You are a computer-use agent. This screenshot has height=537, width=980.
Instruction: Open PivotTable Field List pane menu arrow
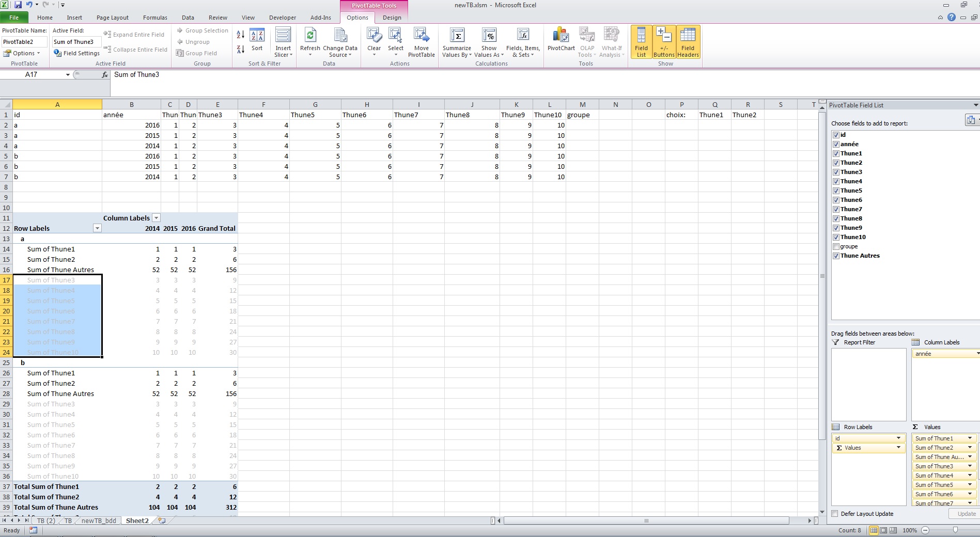[x=975, y=105]
